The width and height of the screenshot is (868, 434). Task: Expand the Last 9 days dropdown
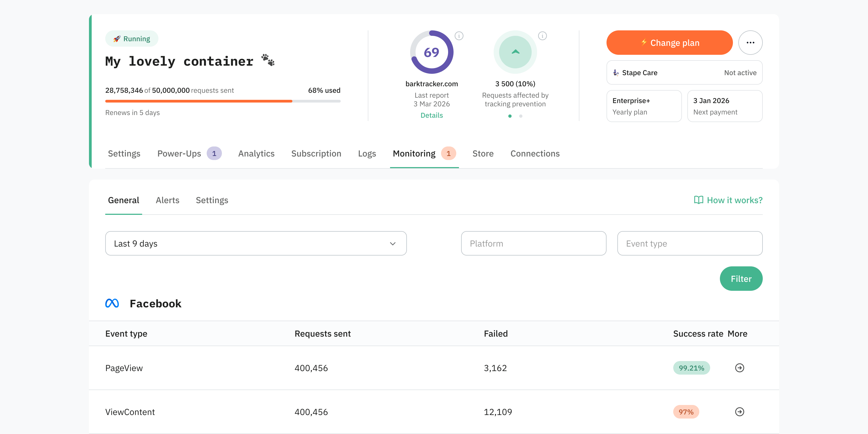[256, 243]
